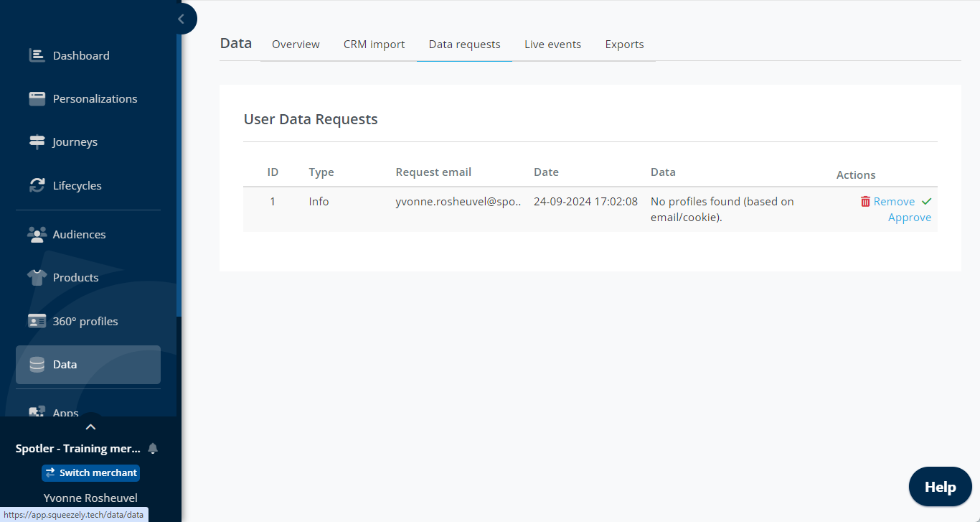Switch to the Overview tab
The height and width of the screenshot is (522, 980).
296,45
